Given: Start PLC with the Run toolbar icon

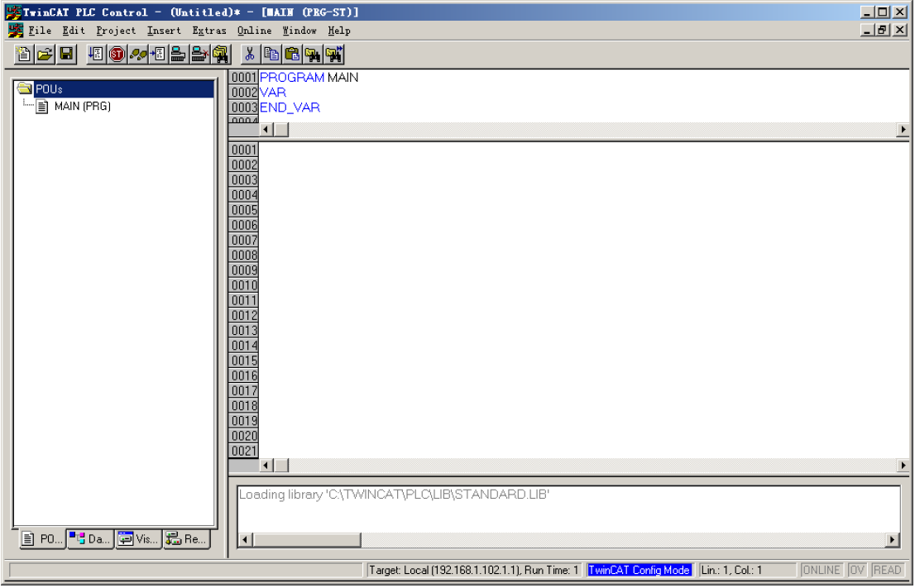Looking at the screenshot, I should (96, 55).
